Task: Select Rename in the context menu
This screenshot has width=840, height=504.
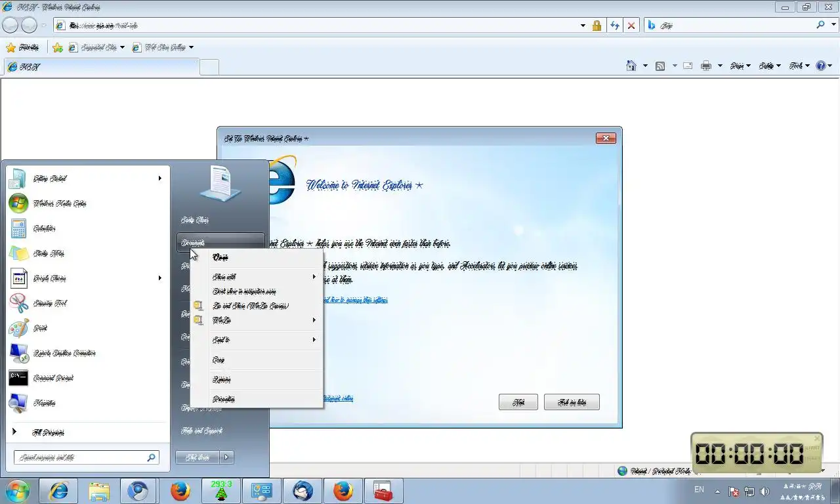Action: (x=257, y=379)
